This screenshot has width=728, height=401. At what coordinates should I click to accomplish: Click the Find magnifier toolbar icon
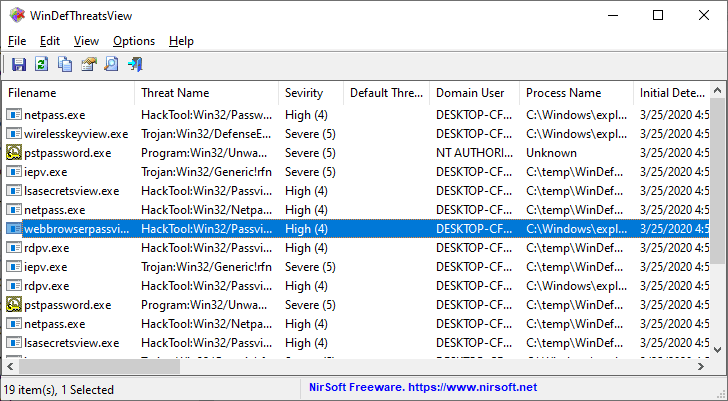[111, 65]
